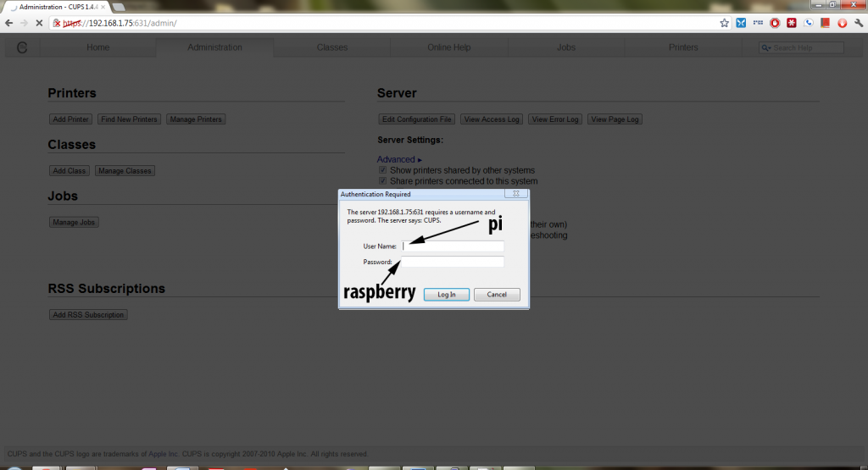This screenshot has height=470, width=868.
Task: Open the blue butterfly extension icon
Action: tap(741, 23)
